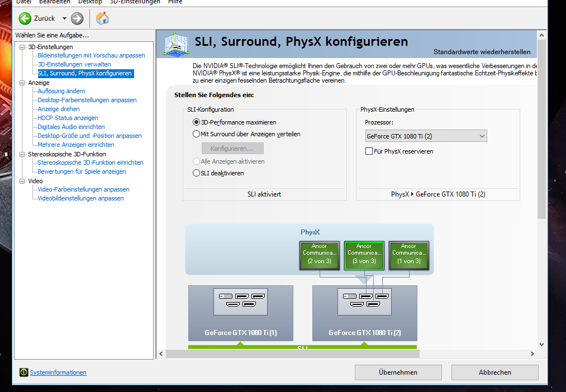
Task: Open the Desktop menu
Action: 90,2
